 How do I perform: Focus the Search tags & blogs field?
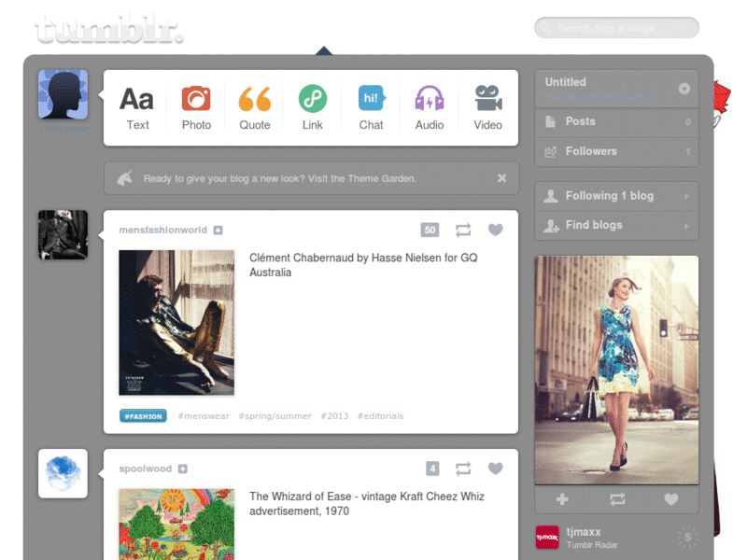(616, 28)
